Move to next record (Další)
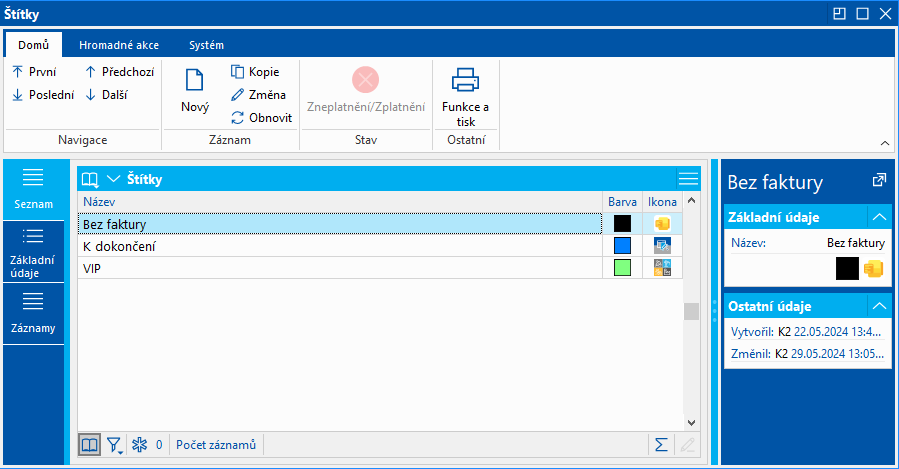 tap(107, 95)
